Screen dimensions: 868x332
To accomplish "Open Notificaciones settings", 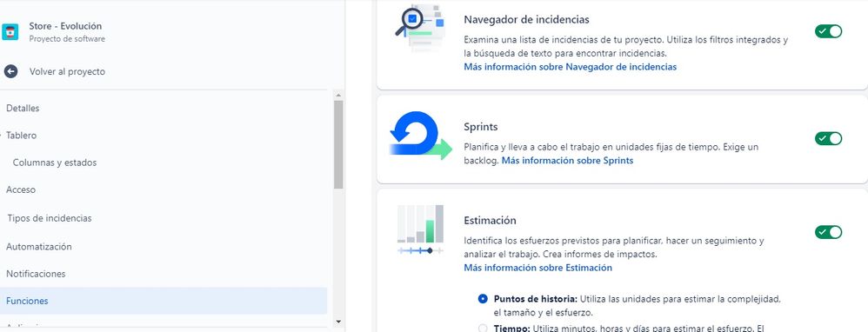I will pyautogui.click(x=36, y=274).
